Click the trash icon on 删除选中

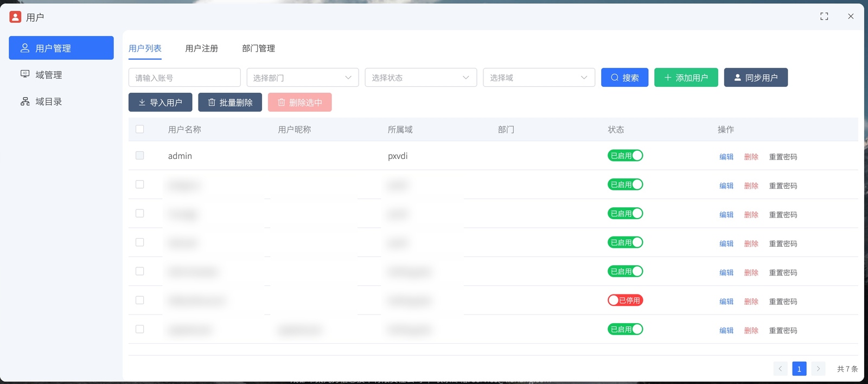(x=282, y=103)
